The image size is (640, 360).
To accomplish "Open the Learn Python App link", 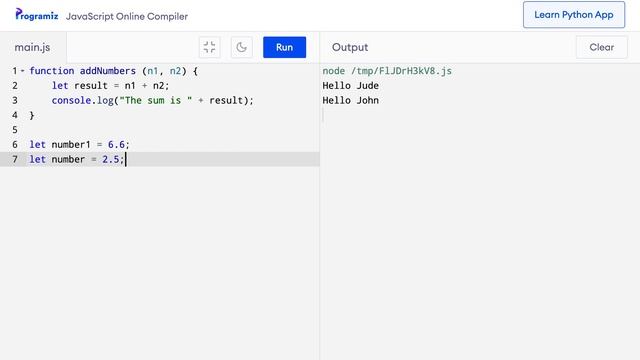I will [x=574, y=15].
